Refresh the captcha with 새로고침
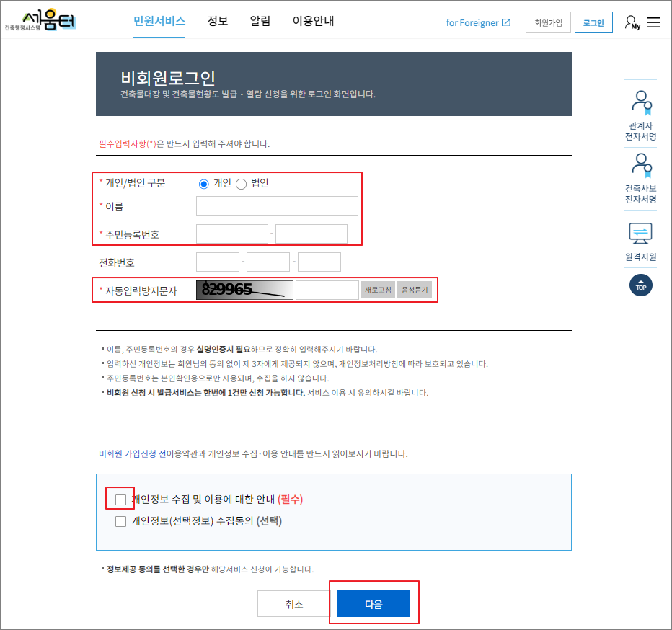The image size is (672, 630). 378,289
